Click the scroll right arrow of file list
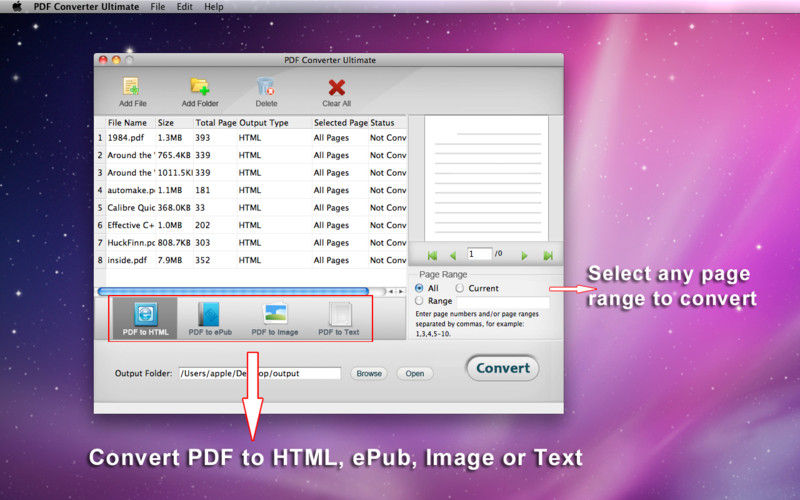This screenshot has width=800, height=500. [x=401, y=291]
